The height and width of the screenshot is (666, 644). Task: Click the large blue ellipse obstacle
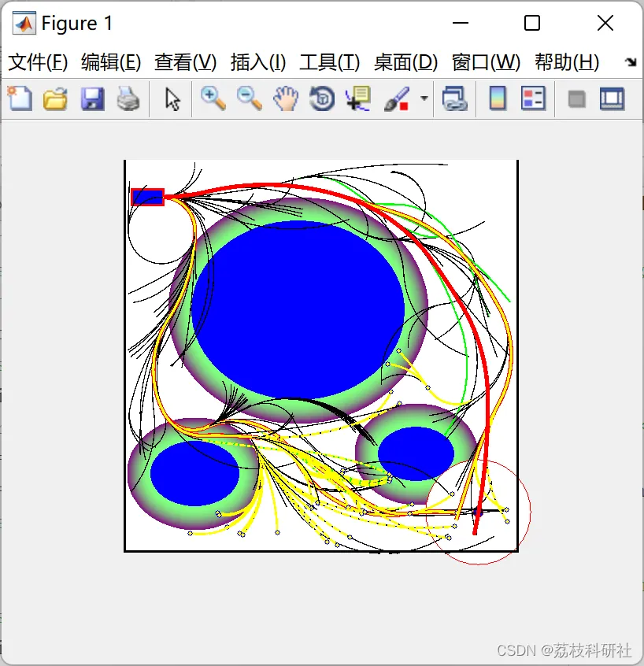(x=298, y=309)
